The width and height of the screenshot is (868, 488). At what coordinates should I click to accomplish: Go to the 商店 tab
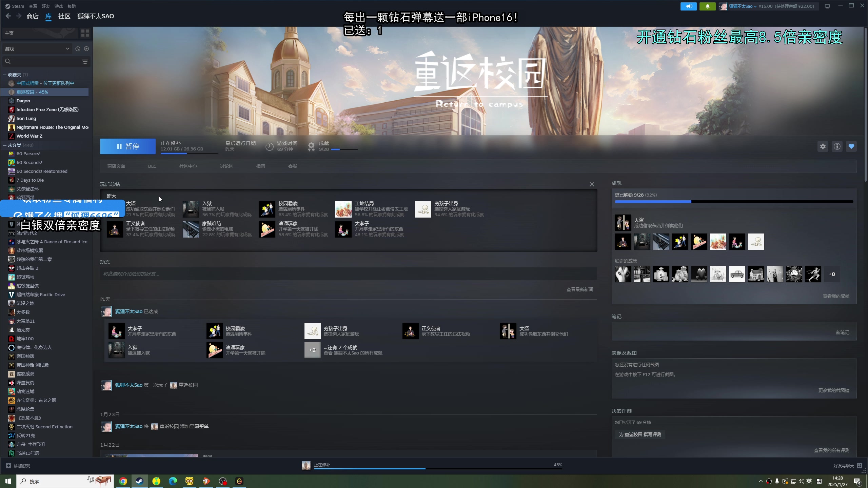[33, 16]
